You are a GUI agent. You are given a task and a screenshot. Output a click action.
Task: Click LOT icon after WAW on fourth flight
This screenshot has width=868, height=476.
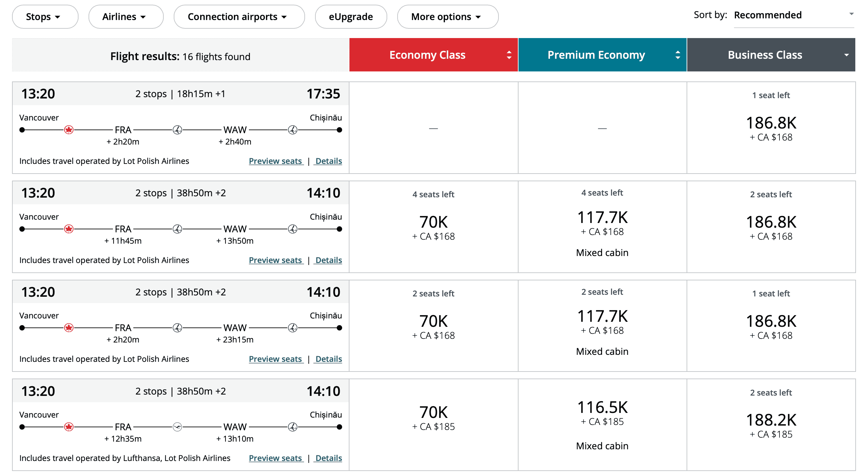pos(292,427)
